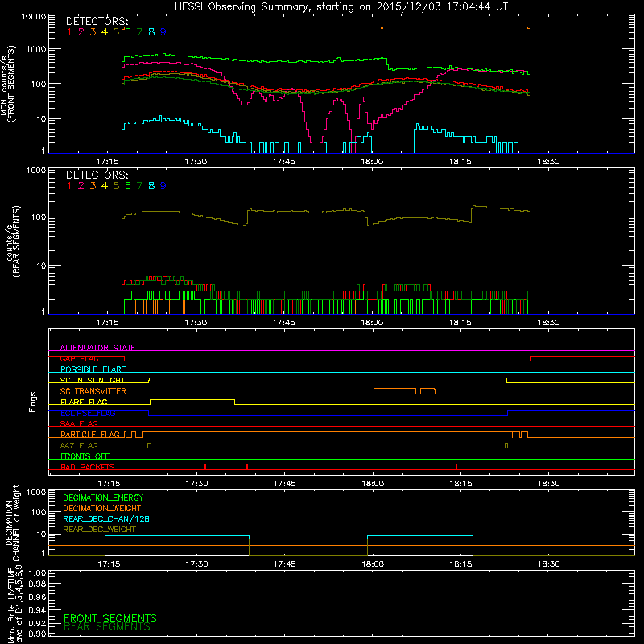Select detector 3 legend in front segments panel
Screen dimensions: 644x644
click(x=93, y=32)
